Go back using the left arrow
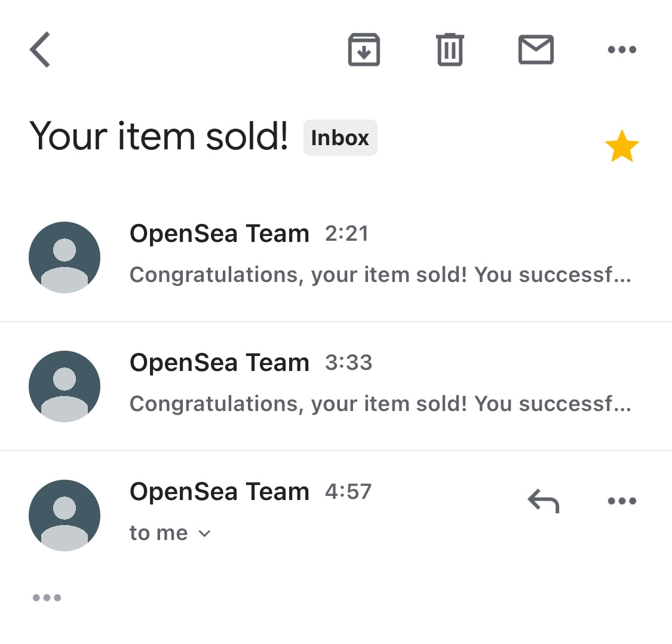The image size is (672, 644). point(40,50)
